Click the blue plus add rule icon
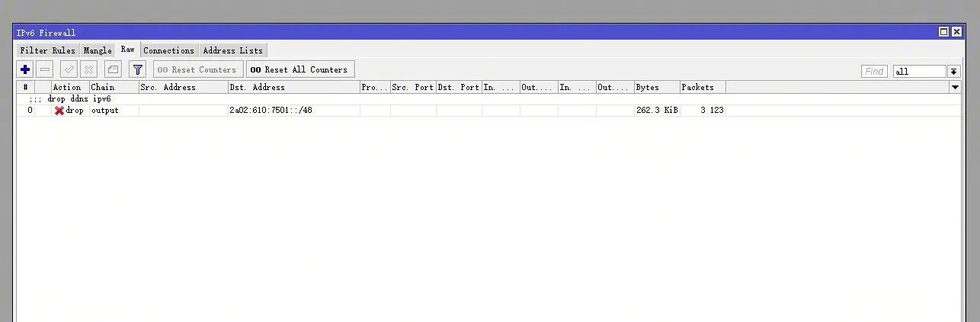The image size is (980, 322). pos(25,69)
